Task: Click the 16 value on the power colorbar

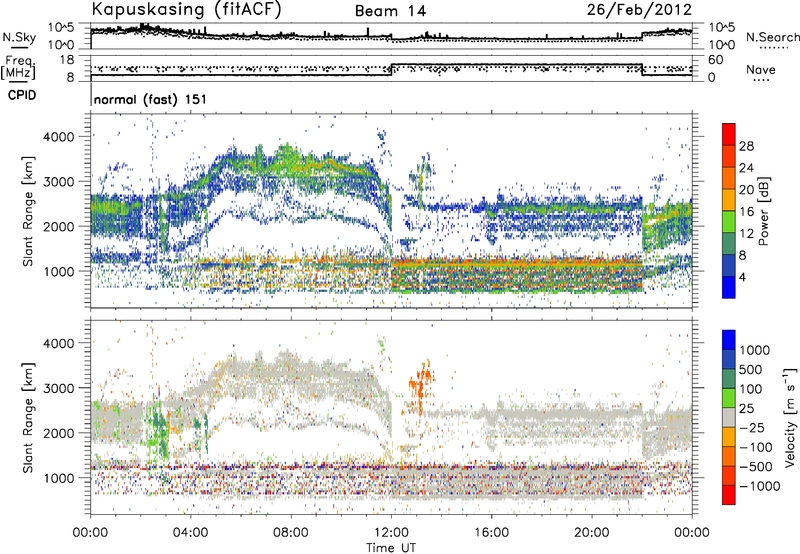Action: (x=746, y=212)
